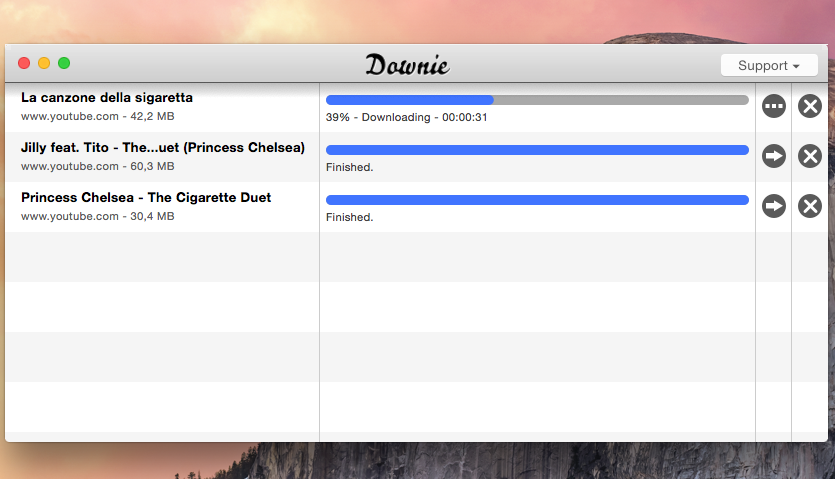Click 39% - Downloading - 00:00:31 status
This screenshot has width=835, height=479.
pos(406,117)
